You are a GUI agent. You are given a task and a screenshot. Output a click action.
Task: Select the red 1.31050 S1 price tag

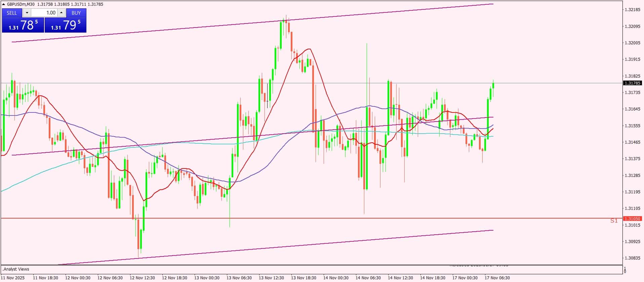tap(632, 219)
